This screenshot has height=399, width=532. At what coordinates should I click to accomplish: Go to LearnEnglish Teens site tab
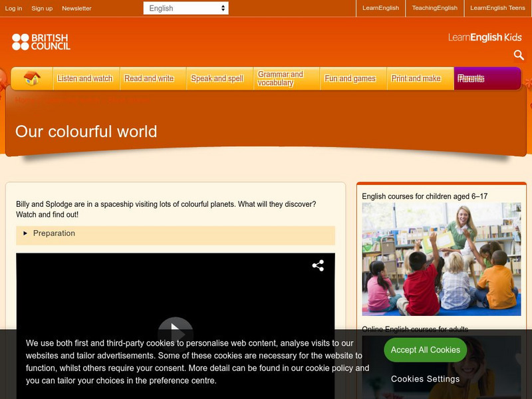[x=497, y=8]
